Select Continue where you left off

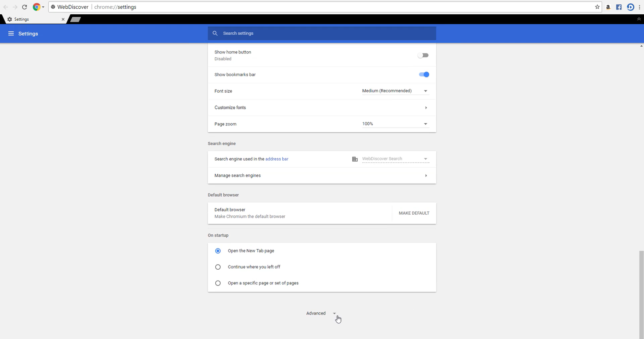click(218, 267)
